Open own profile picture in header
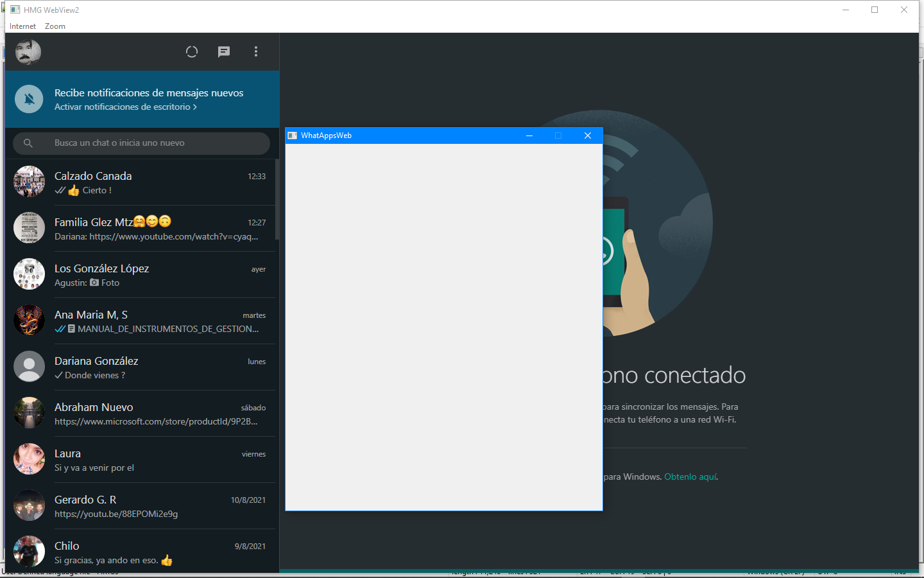The image size is (924, 578). [28, 52]
